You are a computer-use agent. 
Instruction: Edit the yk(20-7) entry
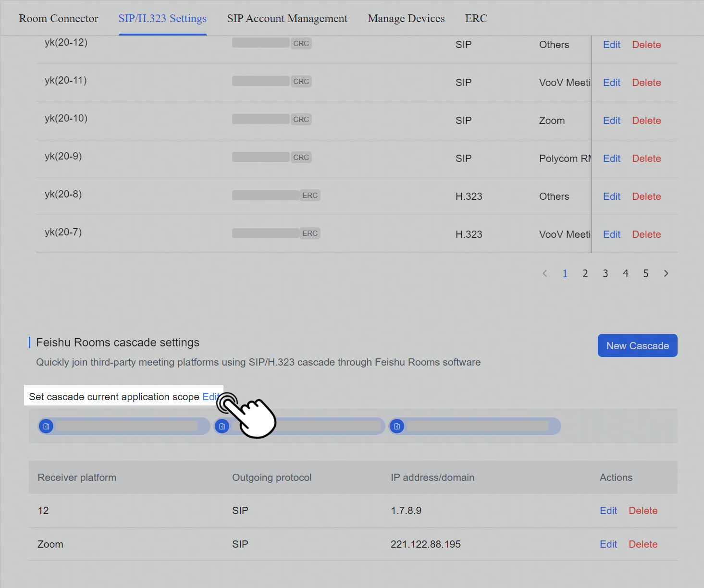coord(612,234)
